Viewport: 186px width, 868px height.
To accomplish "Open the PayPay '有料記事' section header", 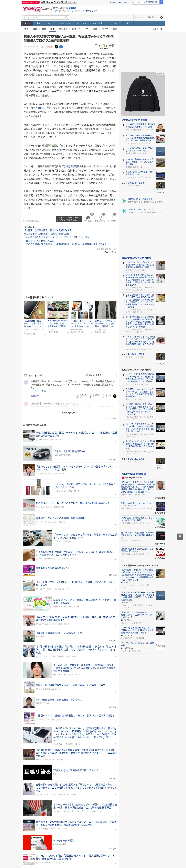I will click(x=134, y=474).
